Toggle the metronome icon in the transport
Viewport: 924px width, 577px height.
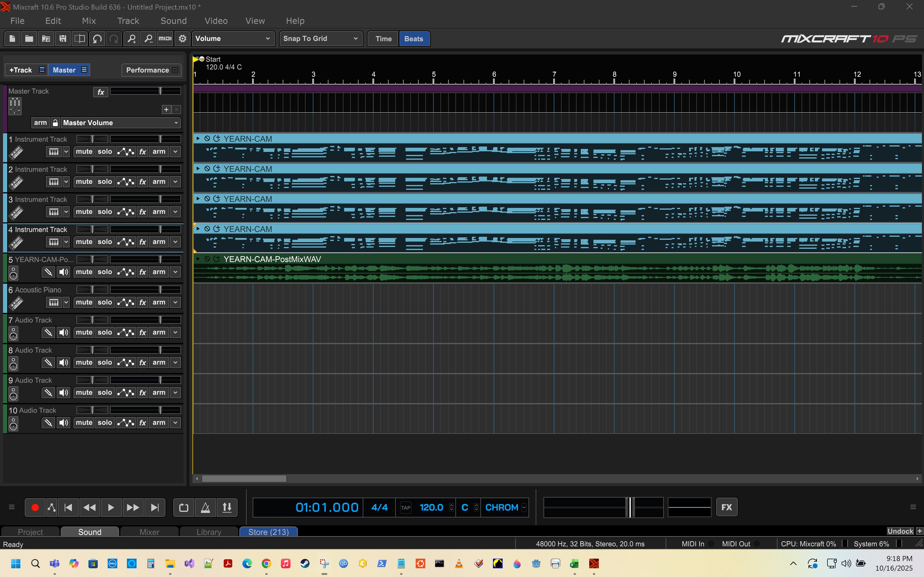pos(205,507)
